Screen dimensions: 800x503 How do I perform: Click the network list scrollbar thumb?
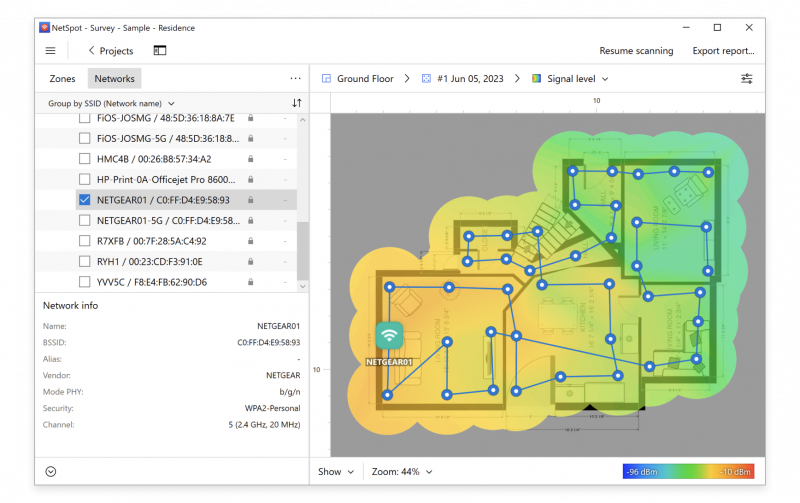pos(303,250)
